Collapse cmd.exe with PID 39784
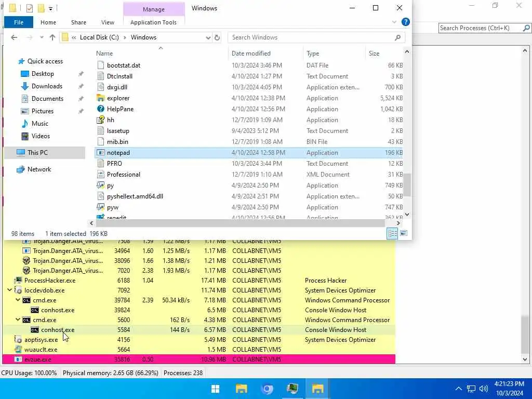Screen dimensions: 532x399 [x=18, y=300]
